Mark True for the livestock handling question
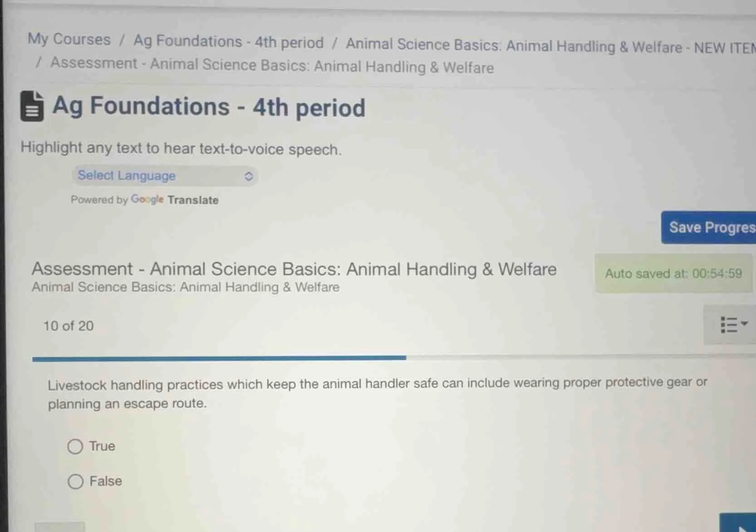The width and height of the screenshot is (756, 532). pos(75,446)
